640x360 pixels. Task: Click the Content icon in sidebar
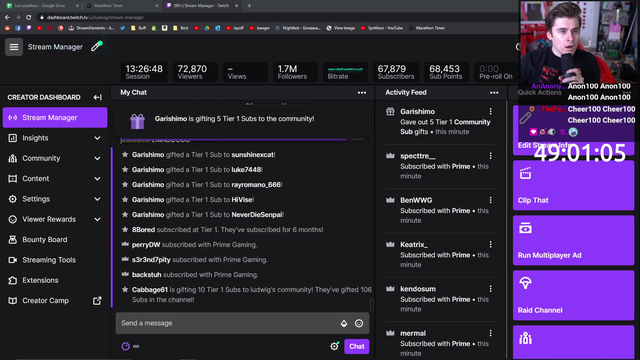[13, 179]
